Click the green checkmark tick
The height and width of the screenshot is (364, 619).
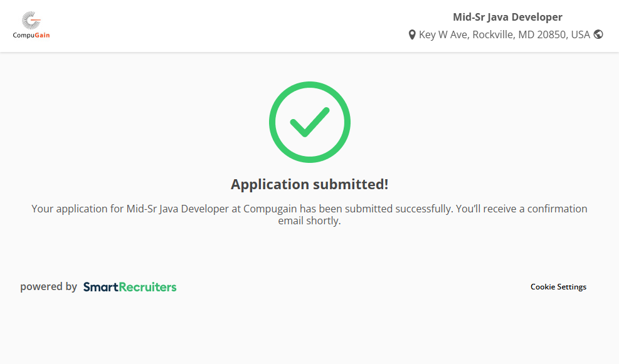309,122
